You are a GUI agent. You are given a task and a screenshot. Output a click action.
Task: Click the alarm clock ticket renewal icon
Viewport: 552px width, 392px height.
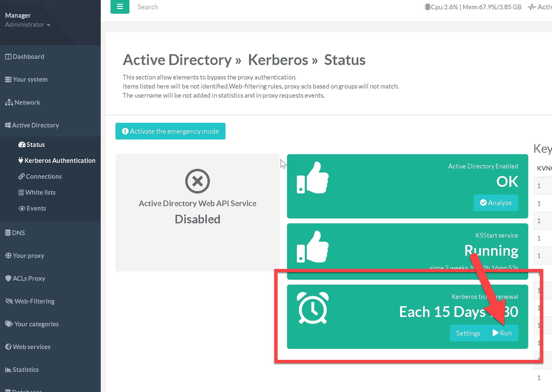[x=313, y=308]
